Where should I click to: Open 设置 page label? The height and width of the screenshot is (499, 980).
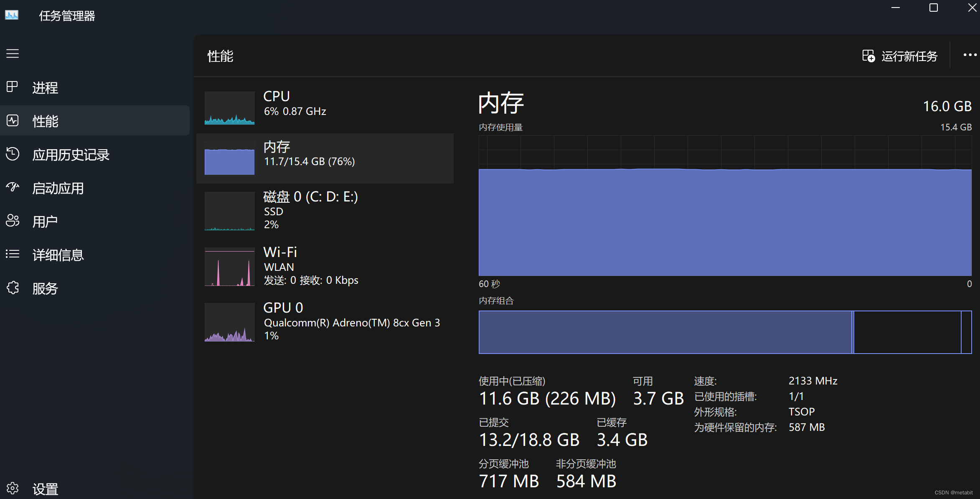click(46, 489)
